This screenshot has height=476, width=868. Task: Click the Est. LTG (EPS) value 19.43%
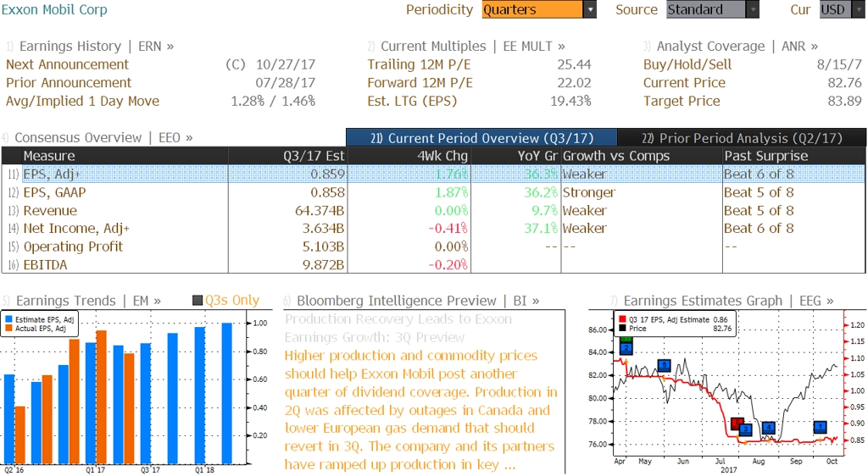(x=570, y=101)
